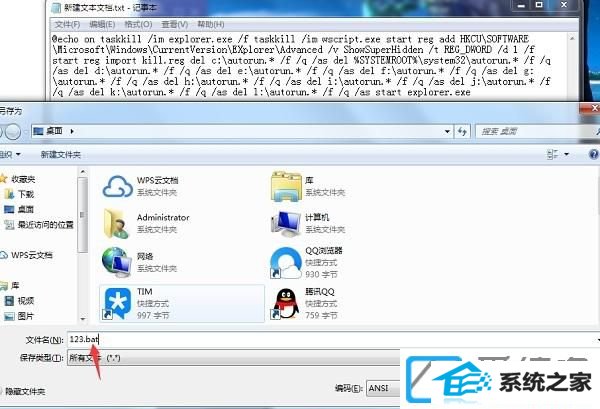Screen dimensions: 600x409
Task: Click the 收藏夹 star icon in sidebar
Action: [3, 179]
